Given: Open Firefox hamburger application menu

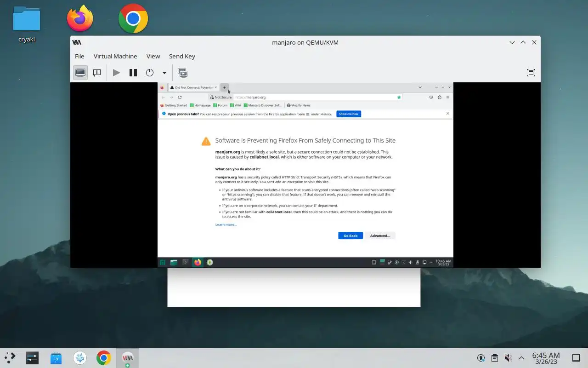Looking at the screenshot, I should 448,97.
